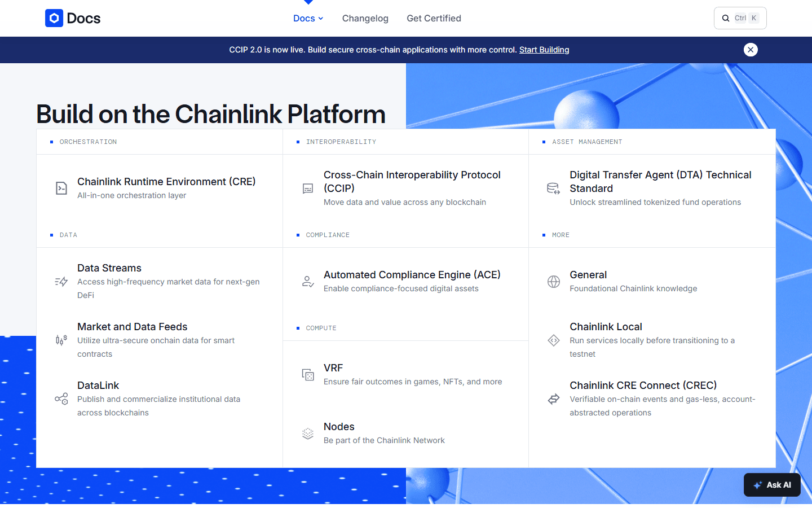The width and height of the screenshot is (812, 508).
Task: Open Digital Transfer Agent (DTA) Technical Standard
Action: (x=660, y=182)
